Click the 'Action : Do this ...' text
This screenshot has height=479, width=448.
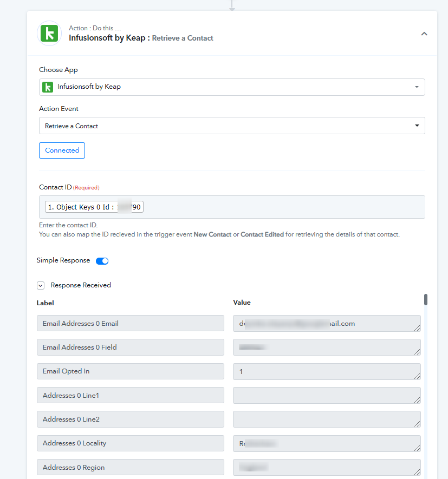click(x=95, y=28)
